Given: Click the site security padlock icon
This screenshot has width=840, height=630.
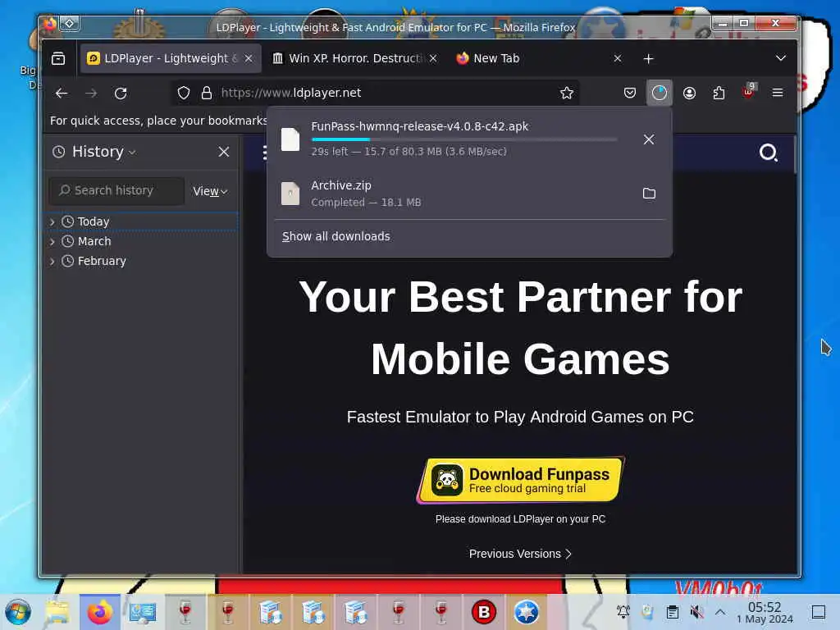Looking at the screenshot, I should 207,94.
